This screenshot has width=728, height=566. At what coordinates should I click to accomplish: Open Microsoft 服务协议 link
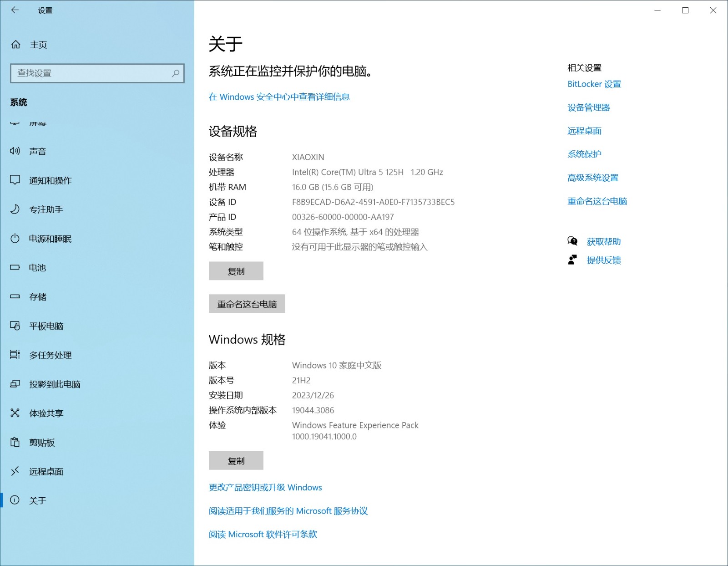pos(288,511)
